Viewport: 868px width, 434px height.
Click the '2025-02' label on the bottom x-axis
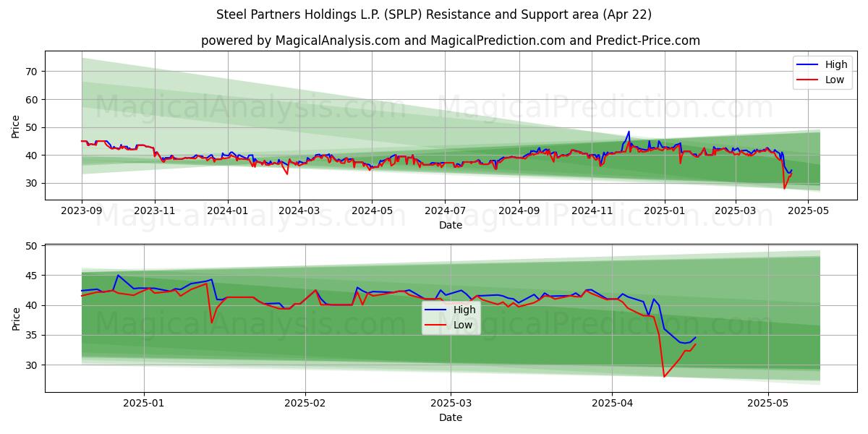click(305, 404)
